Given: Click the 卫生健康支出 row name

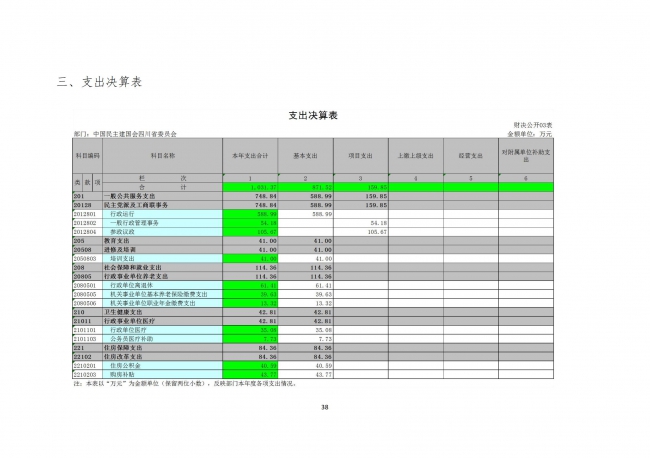Looking at the screenshot, I should point(117,311).
